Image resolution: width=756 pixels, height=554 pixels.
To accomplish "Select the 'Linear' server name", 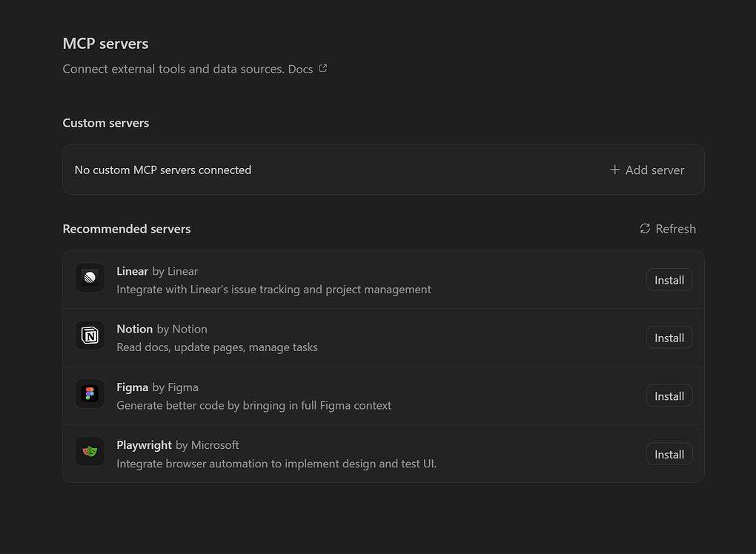I will (132, 271).
